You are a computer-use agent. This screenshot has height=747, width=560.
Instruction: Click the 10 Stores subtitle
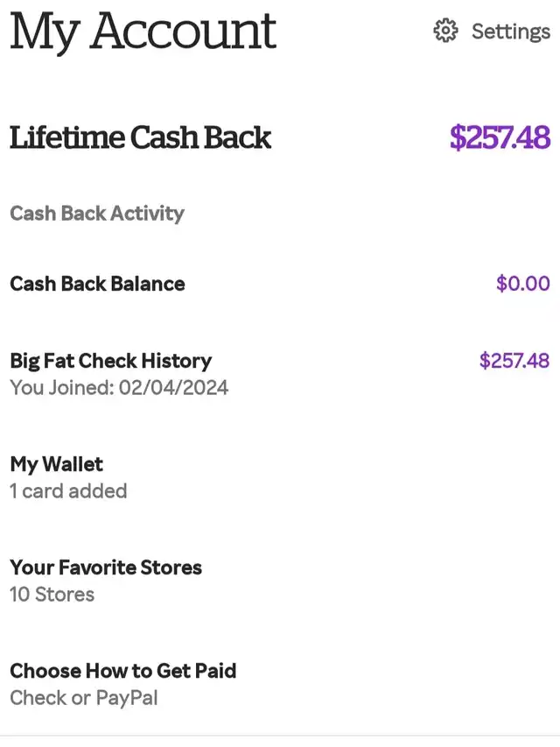52,594
